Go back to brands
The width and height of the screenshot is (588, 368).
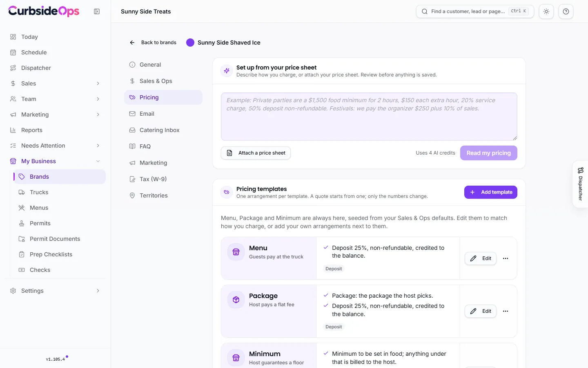pos(153,43)
